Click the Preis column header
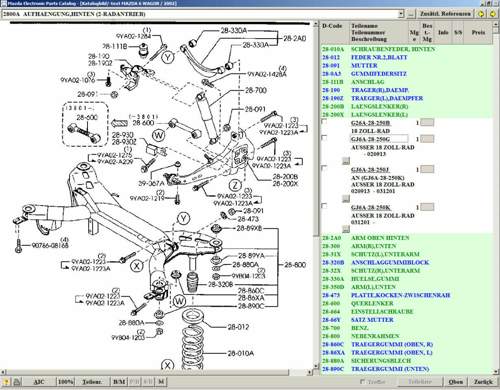This screenshot has height=390, width=500. click(478, 32)
